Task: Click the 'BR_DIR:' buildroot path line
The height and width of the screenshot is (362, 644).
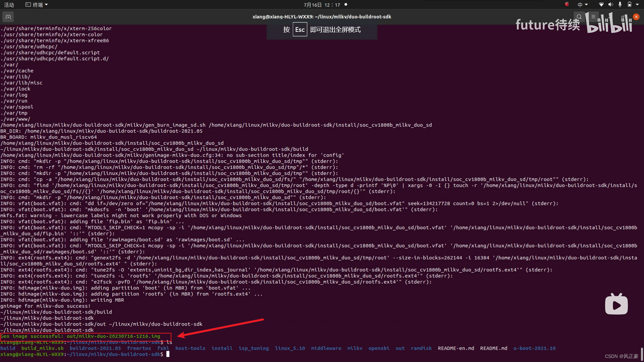Action: (101, 131)
